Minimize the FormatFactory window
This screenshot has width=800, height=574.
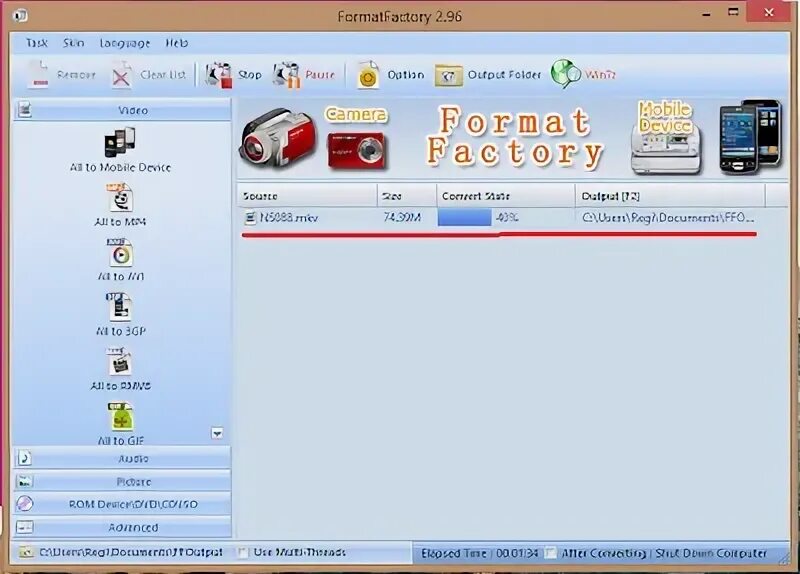pyautogui.click(x=706, y=15)
